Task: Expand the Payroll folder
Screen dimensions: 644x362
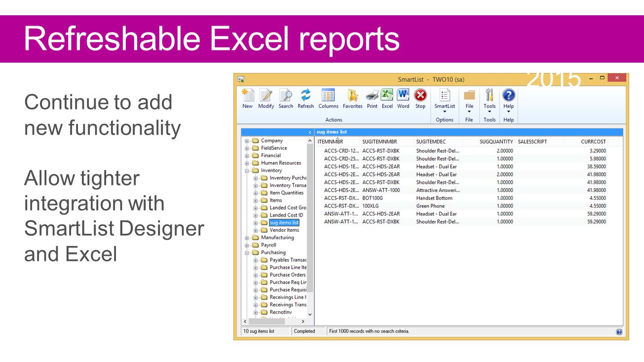Action: [247, 246]
